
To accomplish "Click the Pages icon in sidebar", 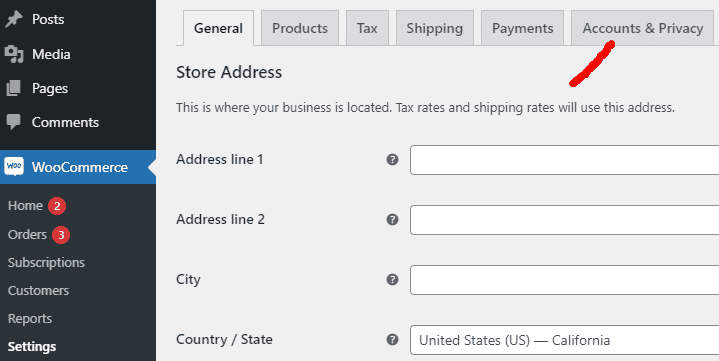I will point(14,88).
